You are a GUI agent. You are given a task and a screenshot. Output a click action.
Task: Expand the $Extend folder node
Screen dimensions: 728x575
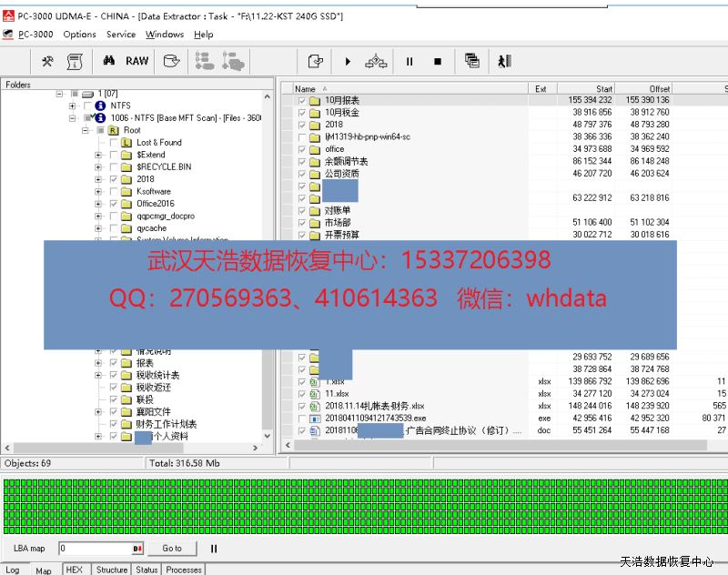98,155
